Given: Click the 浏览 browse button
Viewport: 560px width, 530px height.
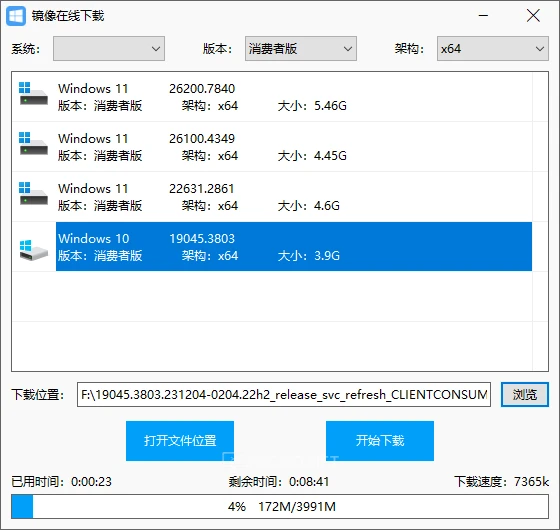Looking at the screenshot, I should (525, 395).
